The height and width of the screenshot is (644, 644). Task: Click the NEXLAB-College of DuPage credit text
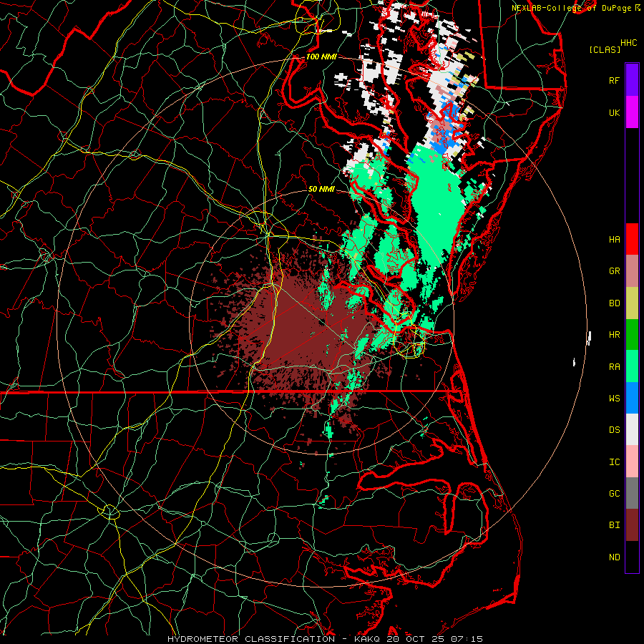[572, 8]
